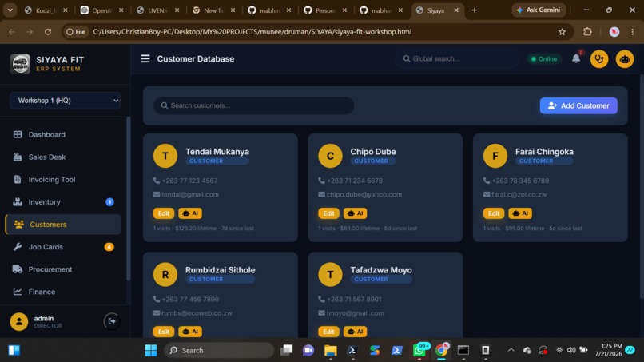Open AI for Tafadzwa Moyo

[x=356, y=332]
